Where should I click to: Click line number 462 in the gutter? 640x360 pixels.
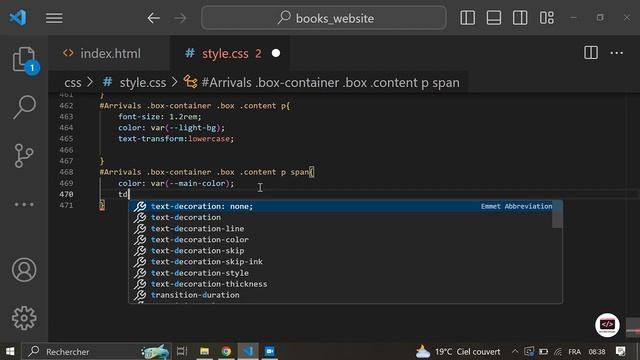[x=66, y=106]
